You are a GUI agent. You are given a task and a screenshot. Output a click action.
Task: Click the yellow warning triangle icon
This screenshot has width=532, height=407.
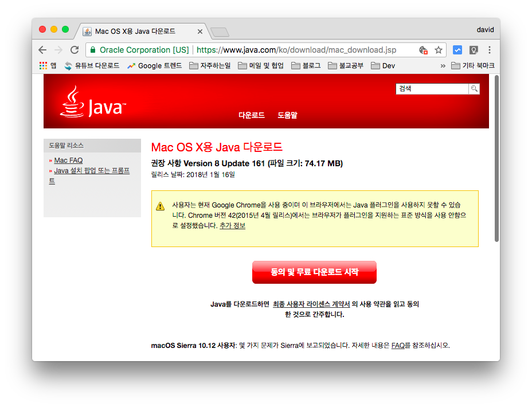[x=160, y=206]
